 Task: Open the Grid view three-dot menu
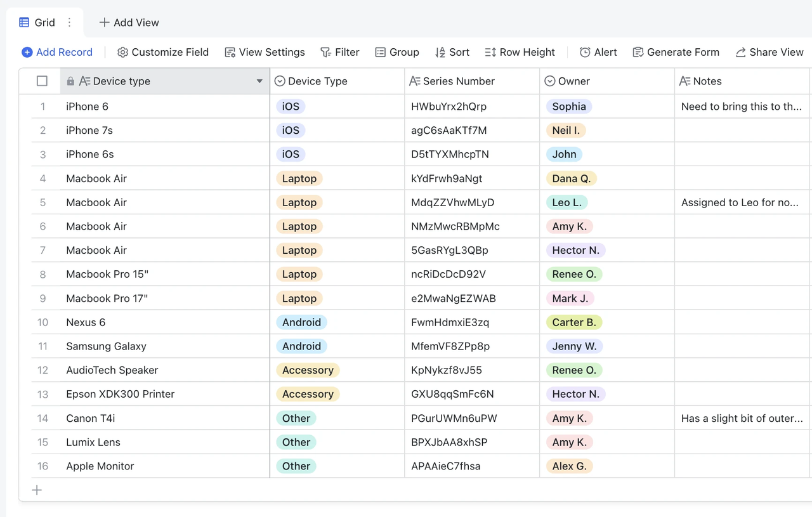pos(70,23)
